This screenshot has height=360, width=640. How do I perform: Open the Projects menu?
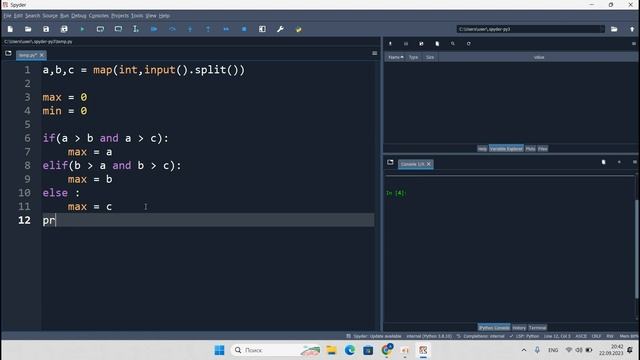click(120, 16)
